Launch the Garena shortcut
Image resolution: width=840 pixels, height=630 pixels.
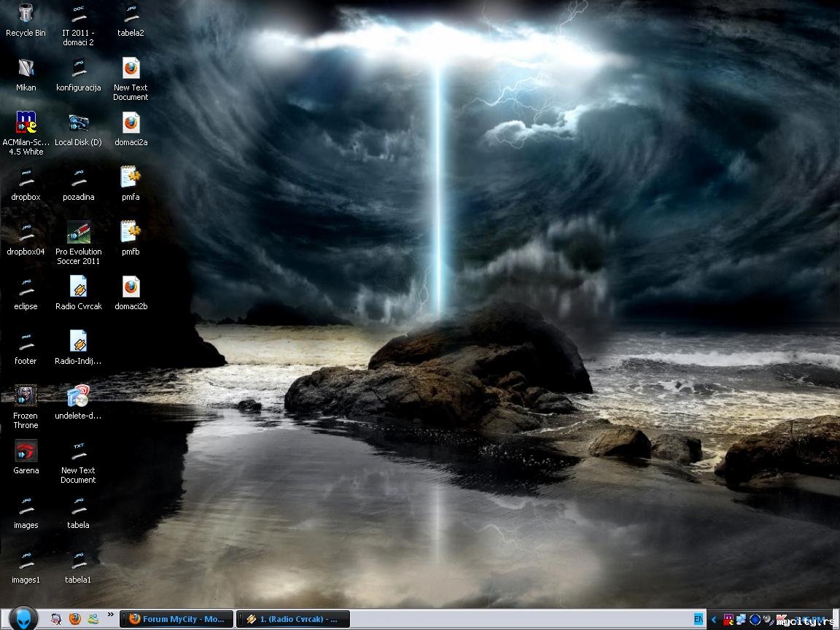tap(26, 457)
